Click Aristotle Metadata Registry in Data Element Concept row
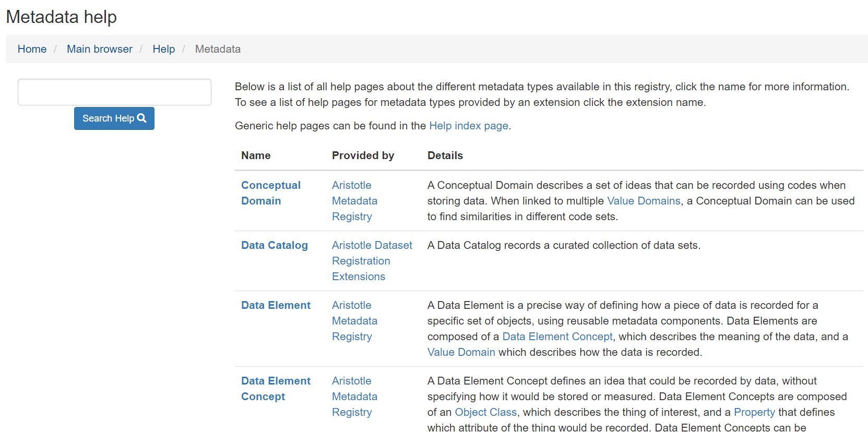Viewport: 868px width, 432px height. 354,397
